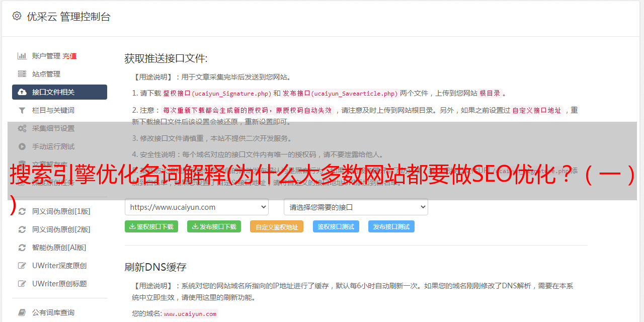
Task: Click the 发布接口(ucaiyun_Savearticle.php) code text
Action: [x=340, y=93]
